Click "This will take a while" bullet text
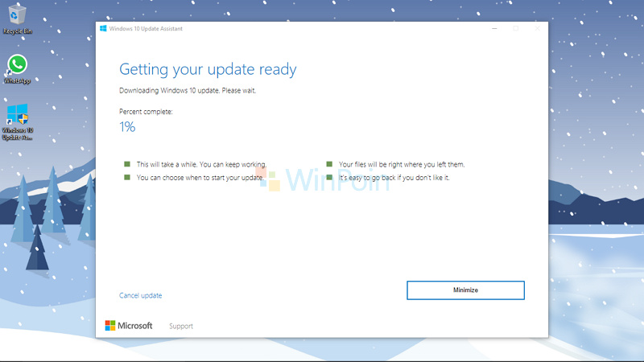644x362 pixels. click(201, 164)
